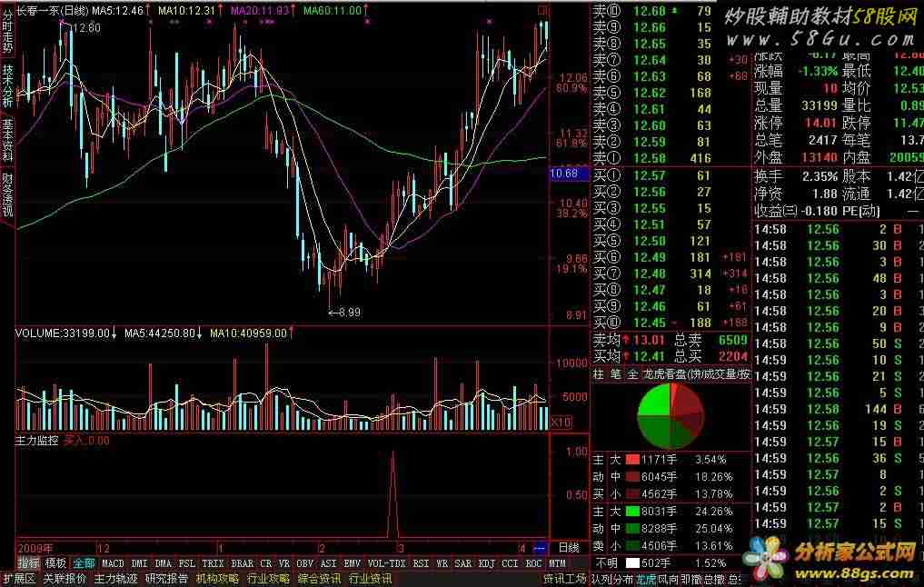
Task: Open 研究报告 research reports
Action: coord(167,580)
